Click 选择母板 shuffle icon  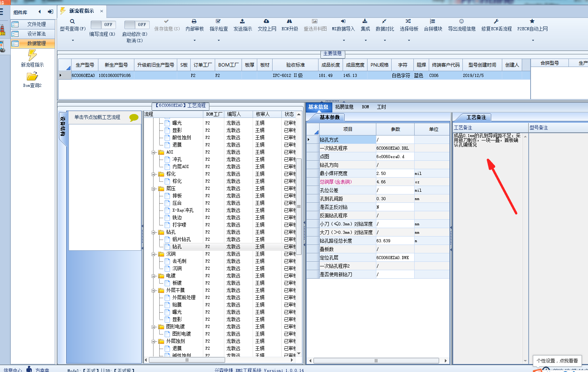pos(408,21)
